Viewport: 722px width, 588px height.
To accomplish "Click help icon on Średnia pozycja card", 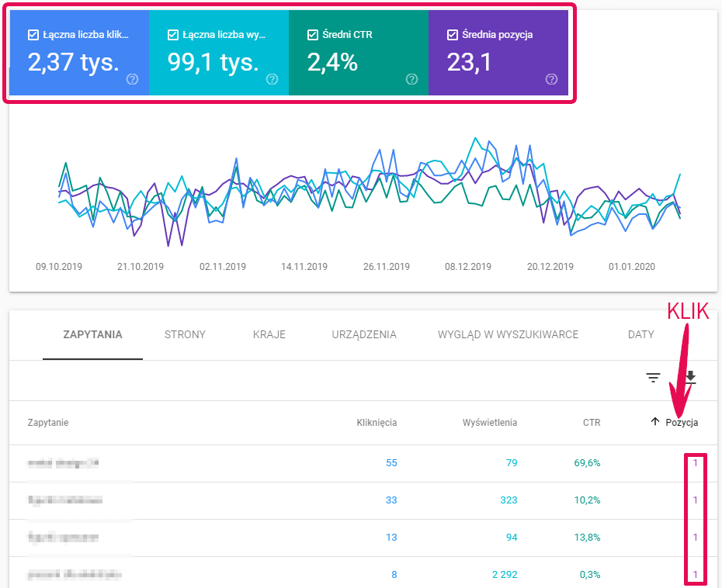I will (x=551, y=79).
